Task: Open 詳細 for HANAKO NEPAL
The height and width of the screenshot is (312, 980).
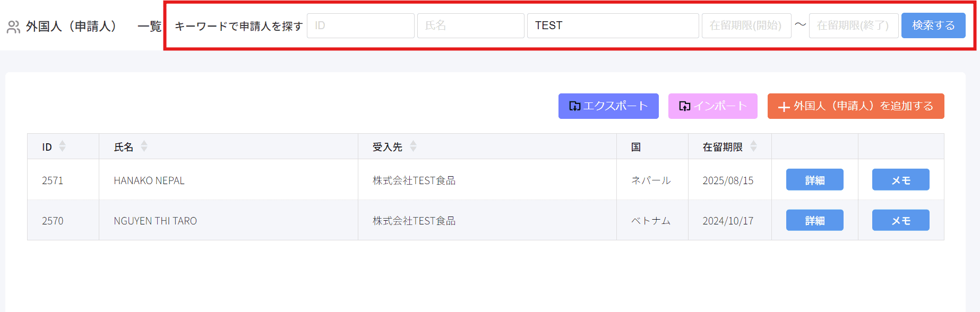Action: click(x=814, y=180)
